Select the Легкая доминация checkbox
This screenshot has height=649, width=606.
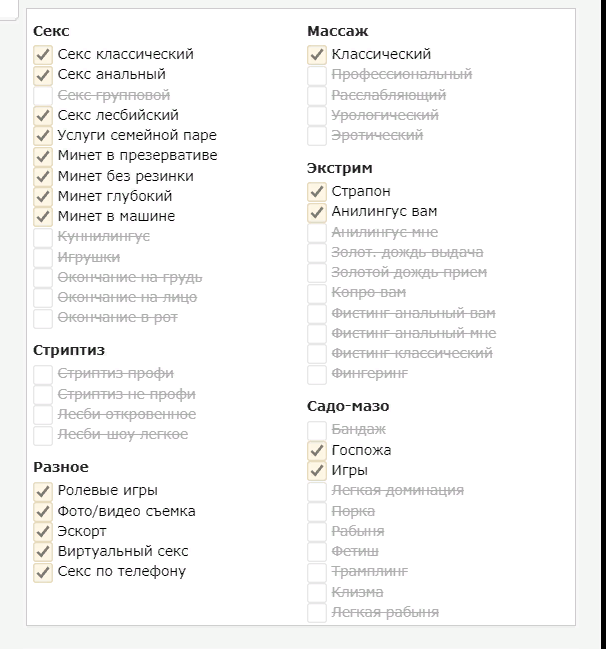coord(317,491)
